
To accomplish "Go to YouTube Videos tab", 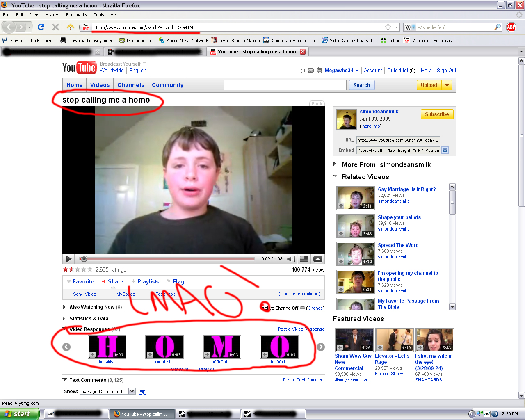I will [100, 85].
